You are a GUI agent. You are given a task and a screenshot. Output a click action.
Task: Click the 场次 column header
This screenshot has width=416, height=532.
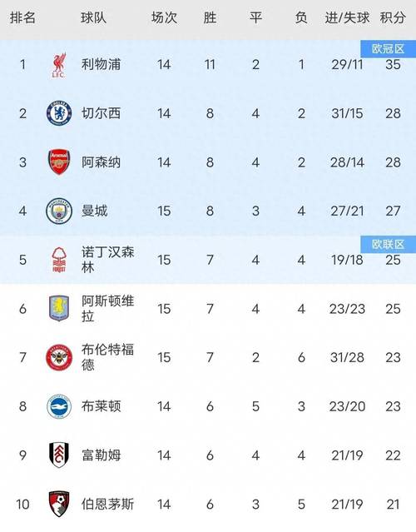(x=164, y=17)
